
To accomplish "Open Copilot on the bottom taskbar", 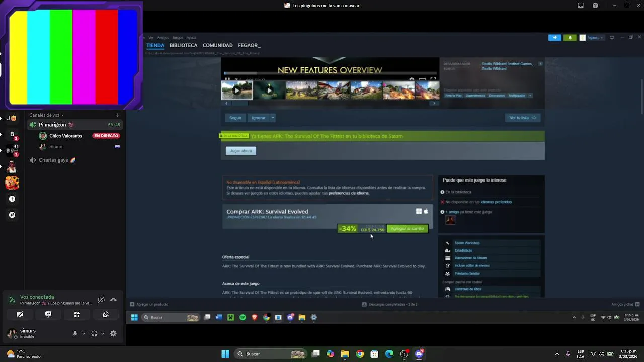I will point(330,354).
